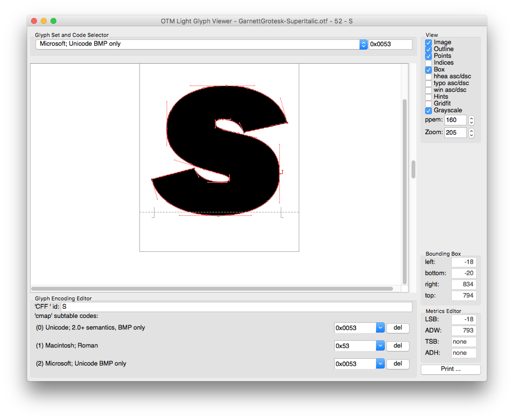
Task: Focus the ppem value field
Action: point(455,120)
